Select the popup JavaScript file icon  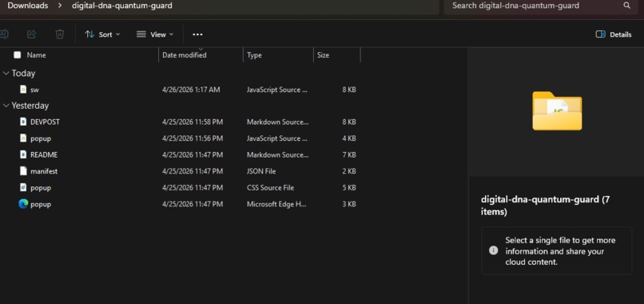[x=23, y=138]
